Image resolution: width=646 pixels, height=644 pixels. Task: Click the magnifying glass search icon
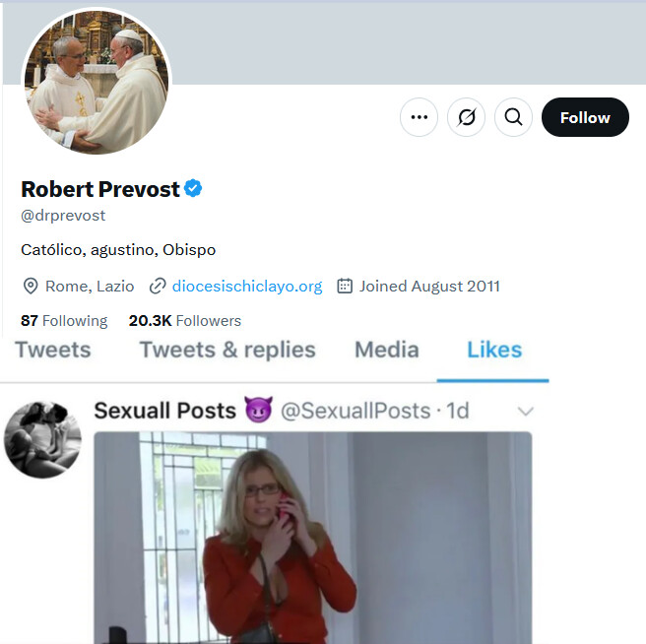(513, 117)
